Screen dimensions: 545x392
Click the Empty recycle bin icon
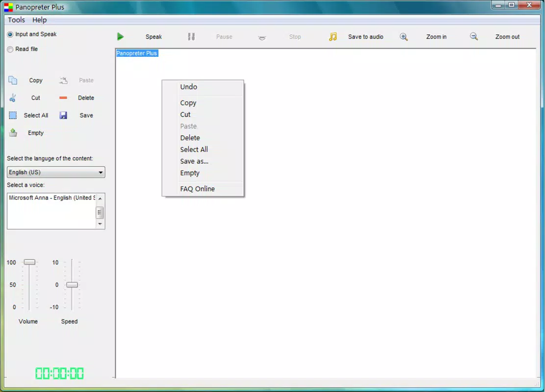(x=13, y=133)
